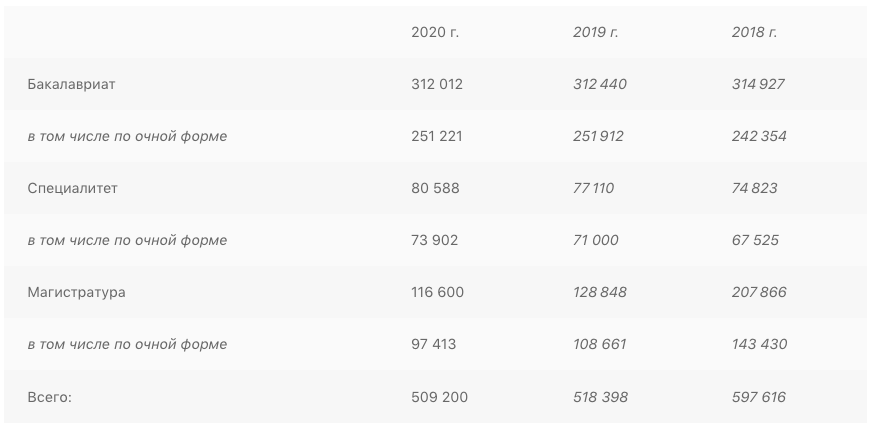This screenshot has width=878, height=430.
Task: Click the total 509 200 for 2020
Action: point(439,397)
